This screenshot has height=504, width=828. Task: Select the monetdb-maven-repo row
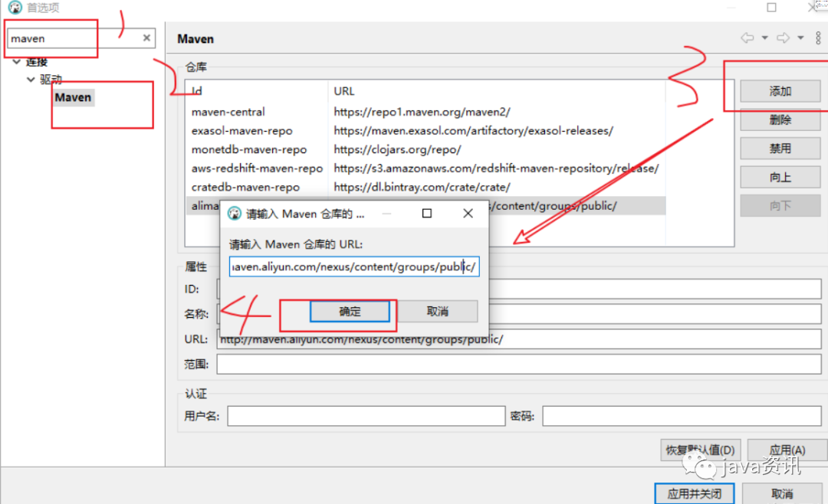pyautogui.click(x=425, y=150)
